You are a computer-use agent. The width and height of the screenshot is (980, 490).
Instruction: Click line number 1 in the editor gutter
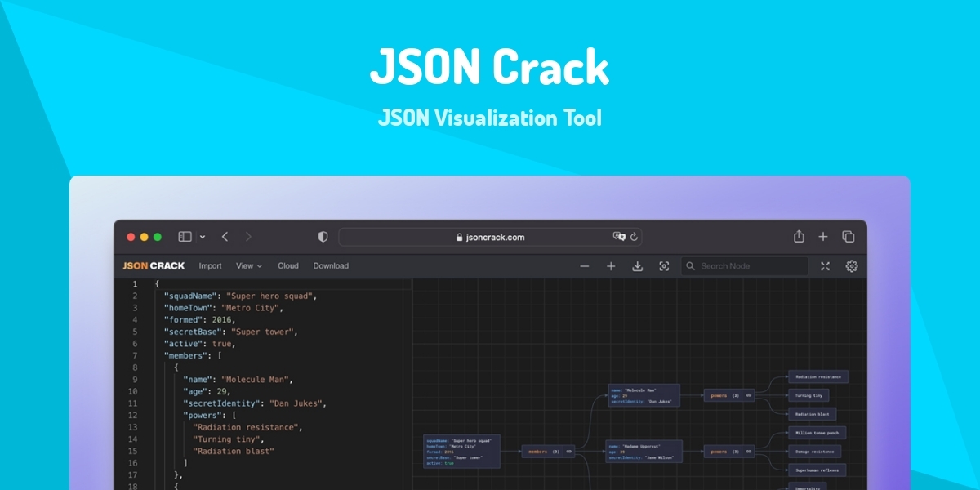[x=135, y=284]
